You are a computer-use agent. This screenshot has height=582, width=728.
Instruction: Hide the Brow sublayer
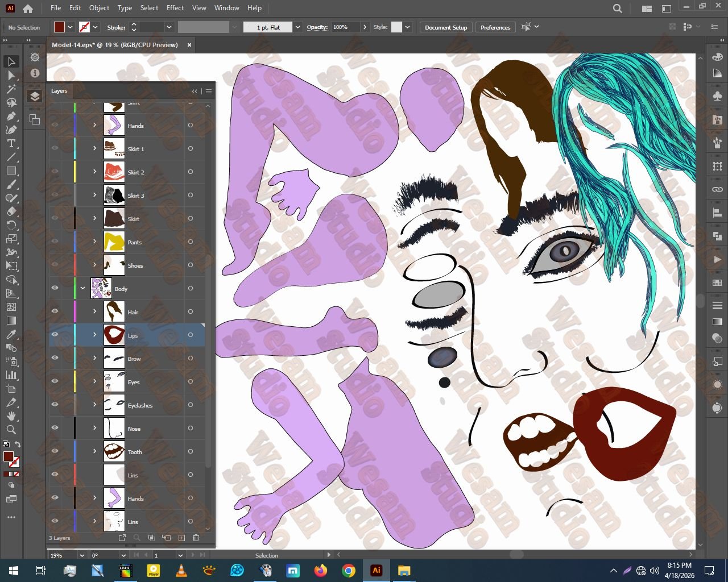pos(55,358)
